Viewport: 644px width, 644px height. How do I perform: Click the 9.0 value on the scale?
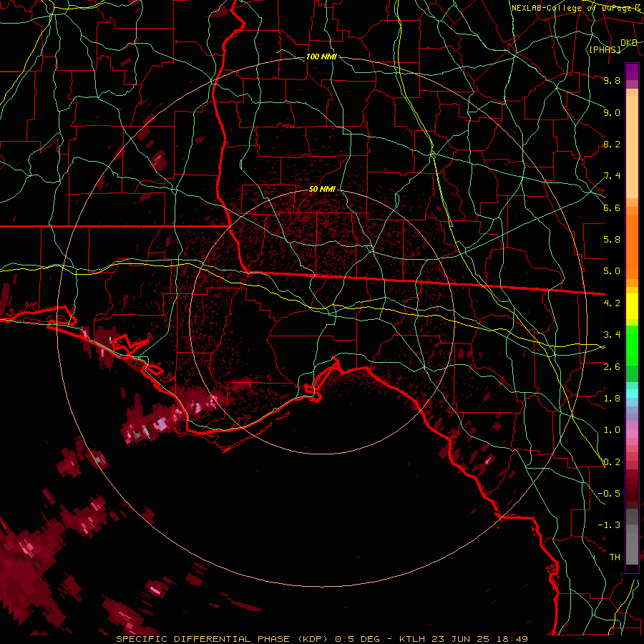tap(612, 112)
